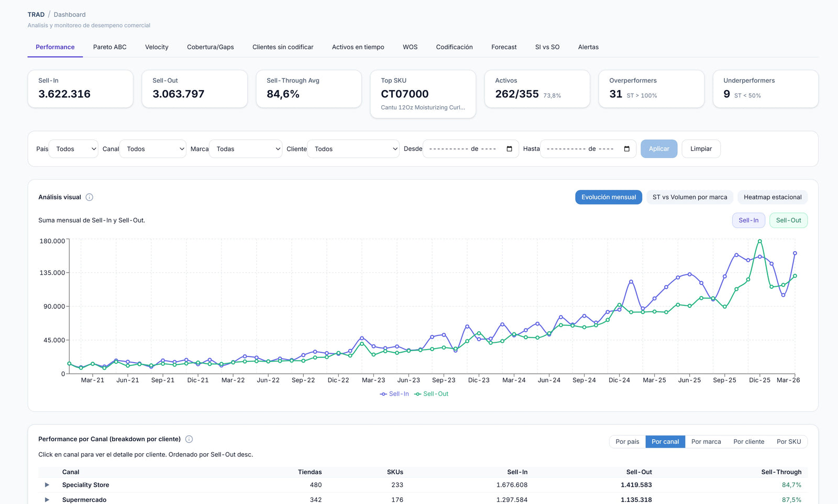Toggle Sell-Out series in chart legend
The height and width of the screenshot is (504, 838).
coord(432,394)
